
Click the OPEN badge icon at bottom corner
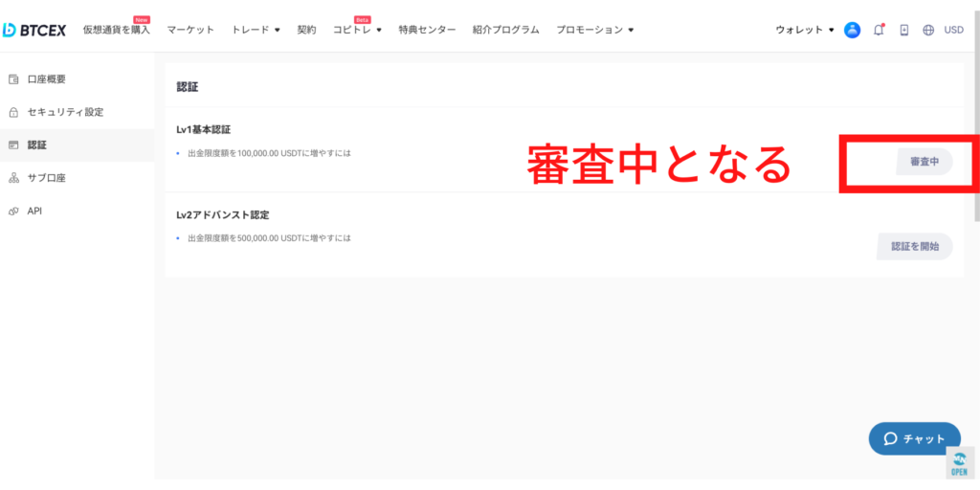tap(959, 462)
